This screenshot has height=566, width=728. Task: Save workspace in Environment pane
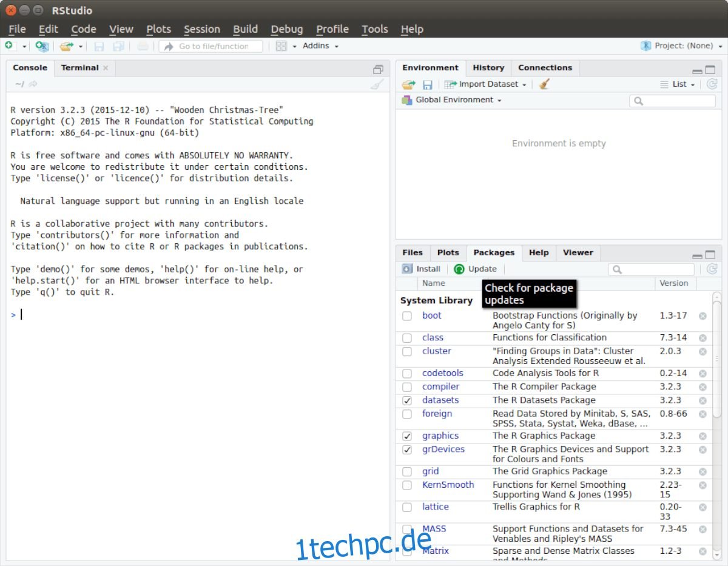[x=428, y=84]
